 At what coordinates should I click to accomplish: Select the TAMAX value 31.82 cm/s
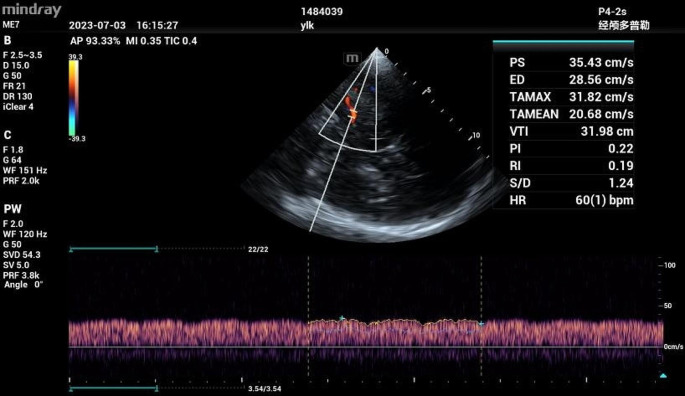tap(601, 97)
